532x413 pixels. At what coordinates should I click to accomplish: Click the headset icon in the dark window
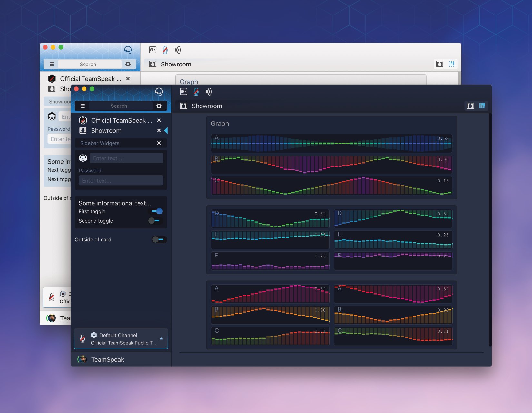click(x=159, y=92)
